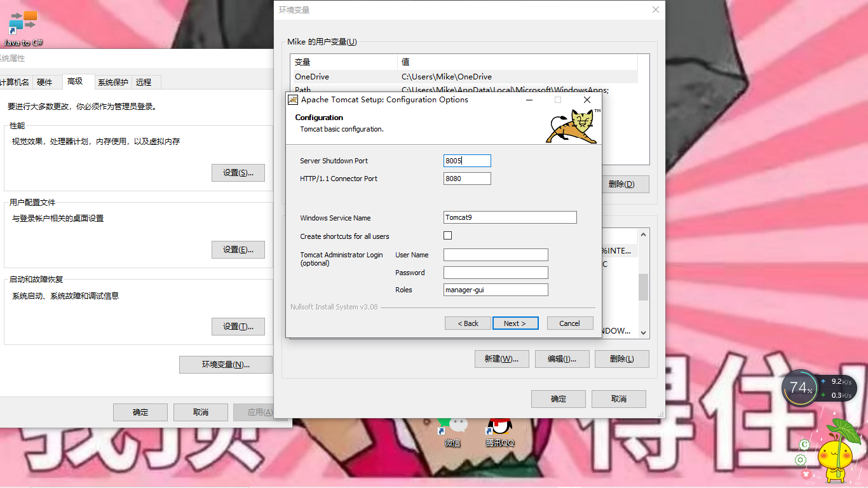
Task: Launch the 腾讯QQ desktop shortcut
Action: click(x=499, y=432)
